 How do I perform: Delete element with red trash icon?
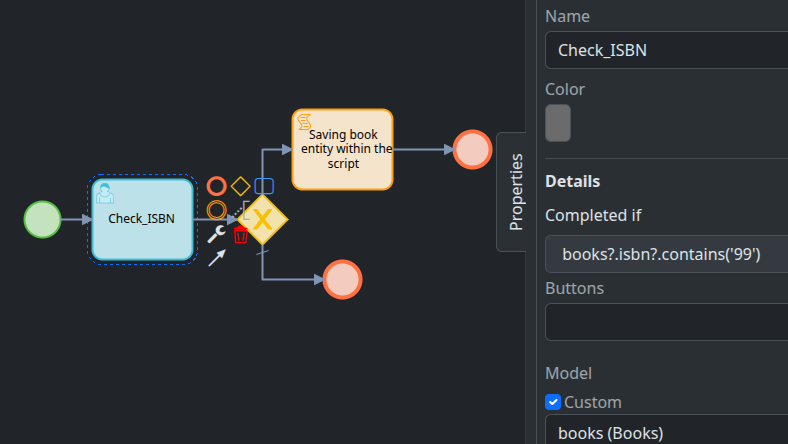[x=241, y=236]
